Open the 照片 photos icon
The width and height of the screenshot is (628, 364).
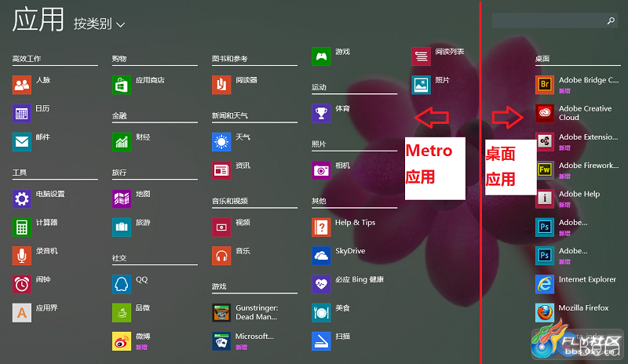(x=421, y=85)
